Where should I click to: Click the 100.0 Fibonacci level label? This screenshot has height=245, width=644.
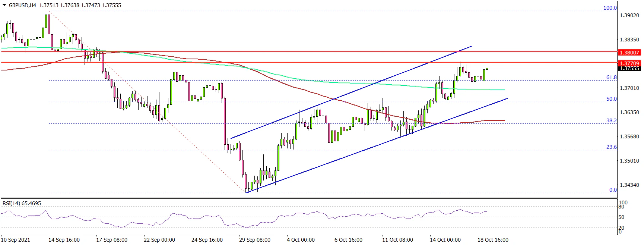pyautogui.click(x=610, y=8)
